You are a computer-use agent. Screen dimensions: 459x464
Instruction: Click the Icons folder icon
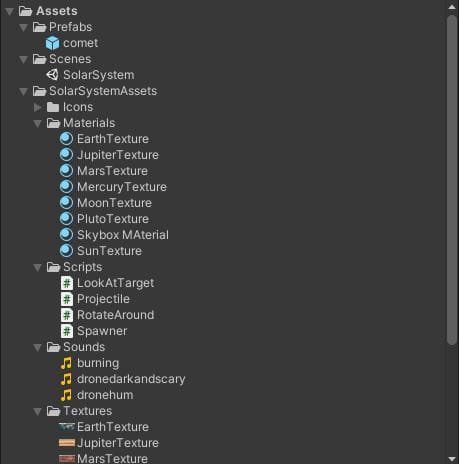pyautogui.click(x=53, y=107)
